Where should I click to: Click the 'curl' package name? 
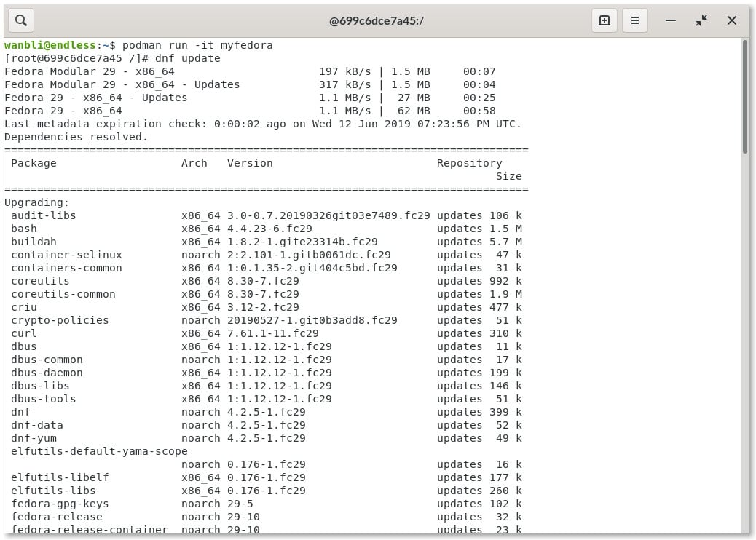(x=23, y=333)
